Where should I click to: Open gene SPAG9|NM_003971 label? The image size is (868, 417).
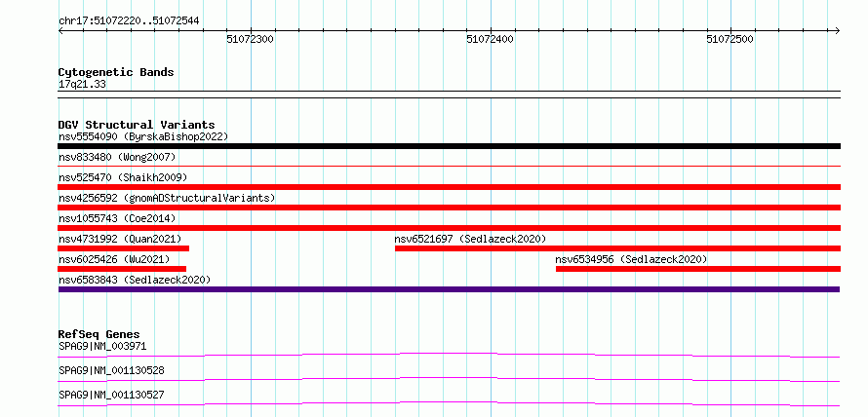[x=102, y=346]
